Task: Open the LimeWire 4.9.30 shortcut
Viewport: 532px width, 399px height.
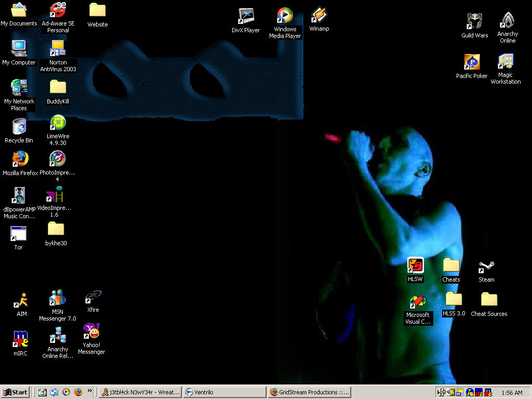Action: pyautogui.click(x=57, y=123)
